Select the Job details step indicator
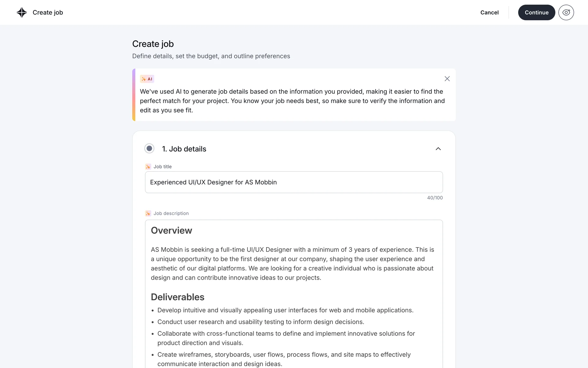Image resolution: width=588 pixels, height=368 pixels. (149, 149)
